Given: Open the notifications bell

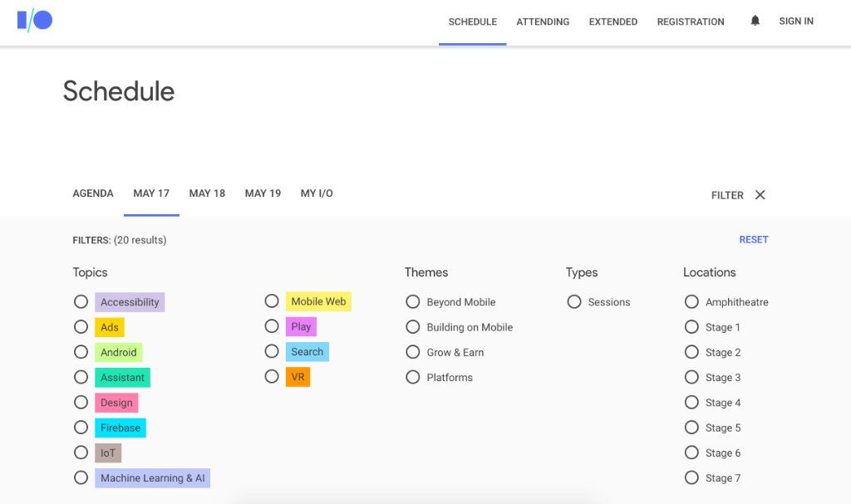Looking at the screenshot, I should point(754,21).
